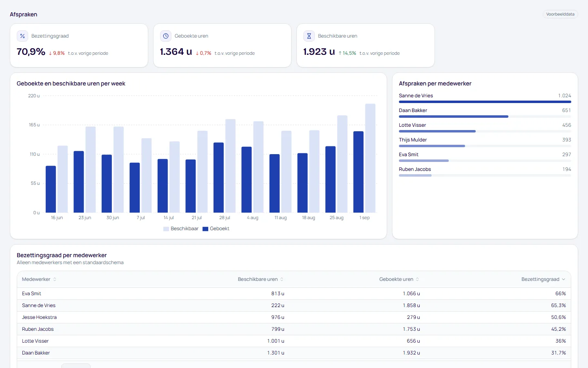Click the 14,5% increase indicator

(347, 53)
